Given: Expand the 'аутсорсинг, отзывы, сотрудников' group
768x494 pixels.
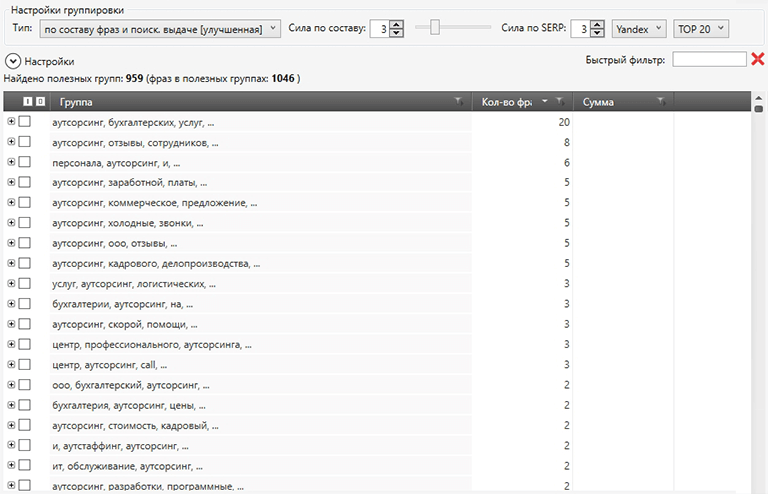Looking at the screenshot, I should 11,142.
